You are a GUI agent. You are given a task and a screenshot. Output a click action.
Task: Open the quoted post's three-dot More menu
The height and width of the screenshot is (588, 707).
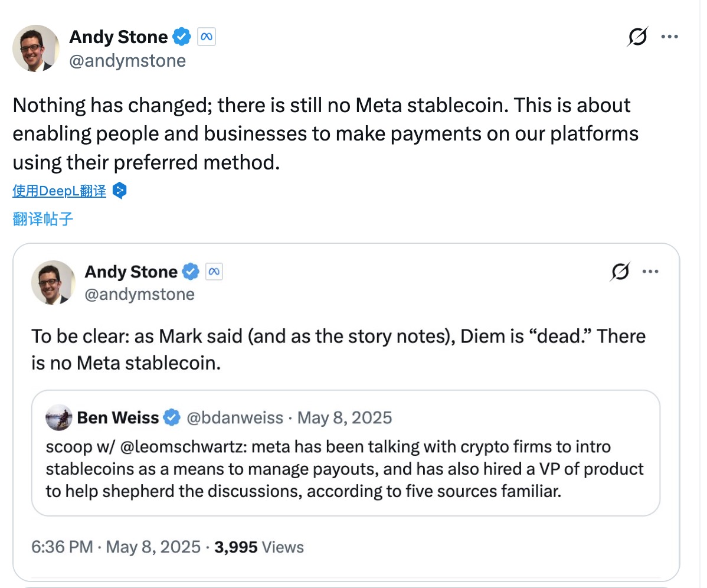[x=650, y=272]
